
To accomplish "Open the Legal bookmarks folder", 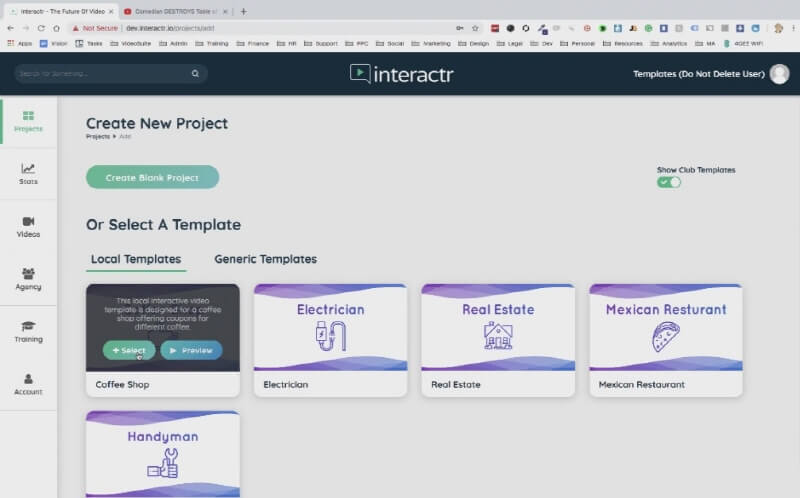I will [510, 43].
